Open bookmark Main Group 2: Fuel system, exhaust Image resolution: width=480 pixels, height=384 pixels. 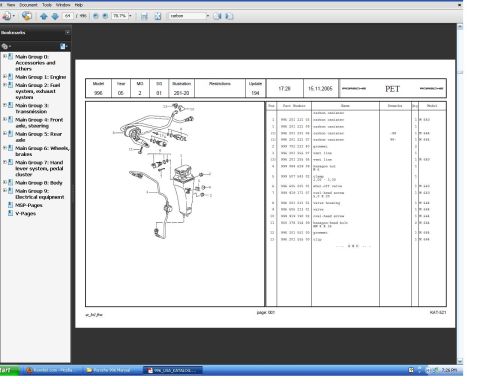(x=38, y=91)
